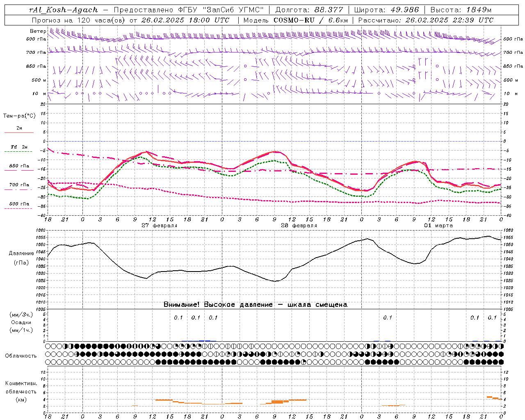Click the Давление panel label

pyautogui.click(x=21, y=253)
